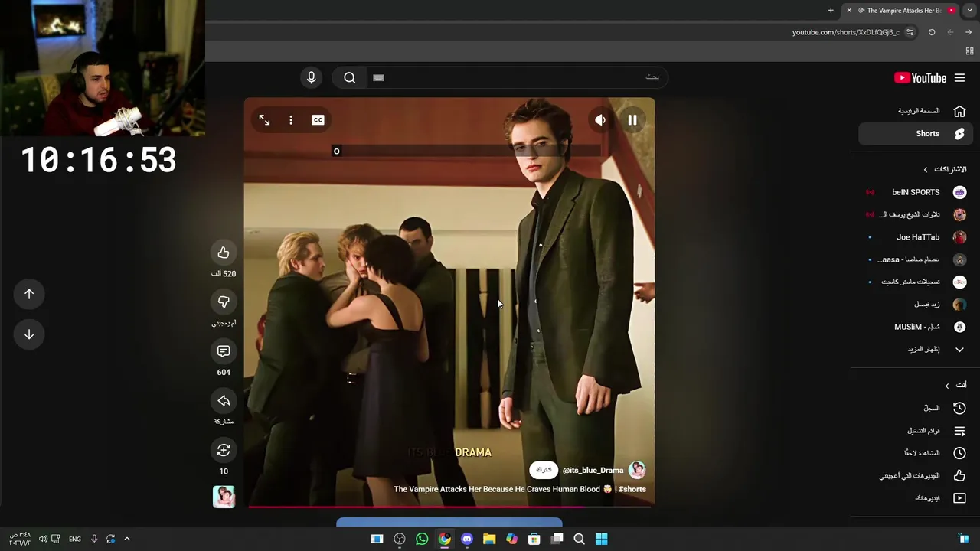Expand the Subscriptions section chevron
980x551 pixels.
(x=925, y=169)
